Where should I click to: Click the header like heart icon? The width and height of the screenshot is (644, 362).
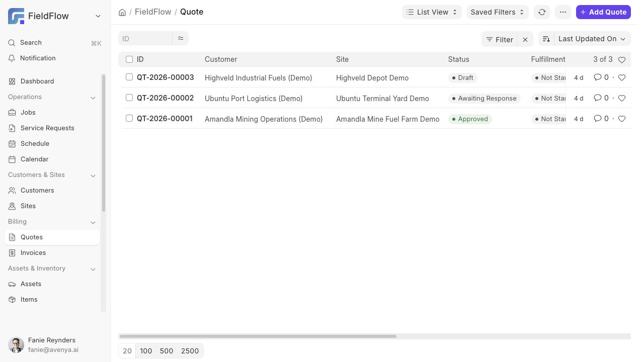[x=622, y=60]
